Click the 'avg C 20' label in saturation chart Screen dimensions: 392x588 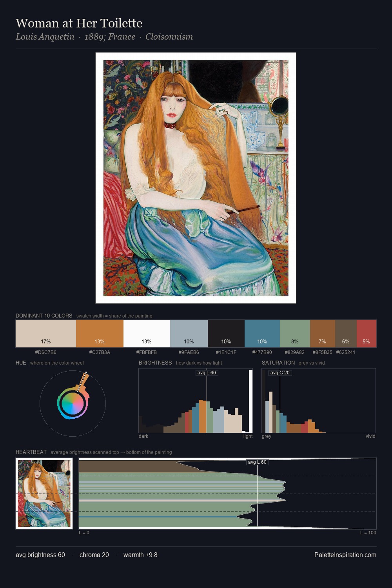click(280, 373)
